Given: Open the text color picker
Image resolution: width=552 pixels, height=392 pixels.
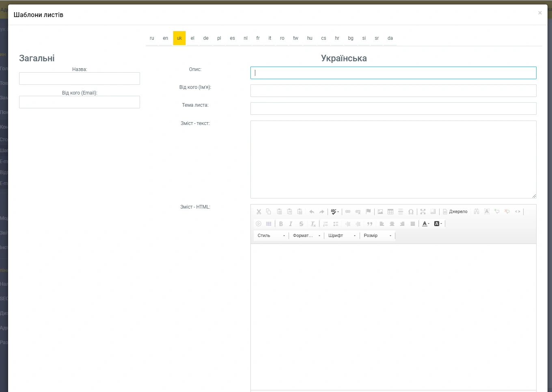Looking at the screenshot, I should tap(425, 224).
